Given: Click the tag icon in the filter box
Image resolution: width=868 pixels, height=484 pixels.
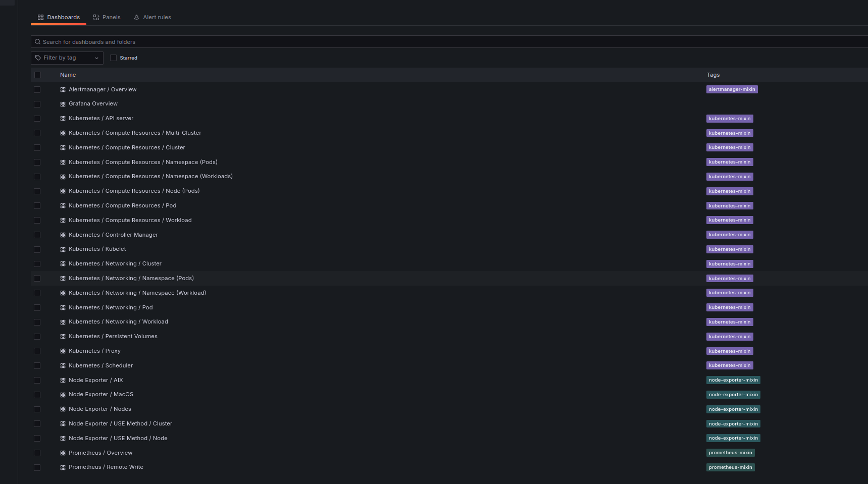Looking at the screenshot, I should point(38,58).
